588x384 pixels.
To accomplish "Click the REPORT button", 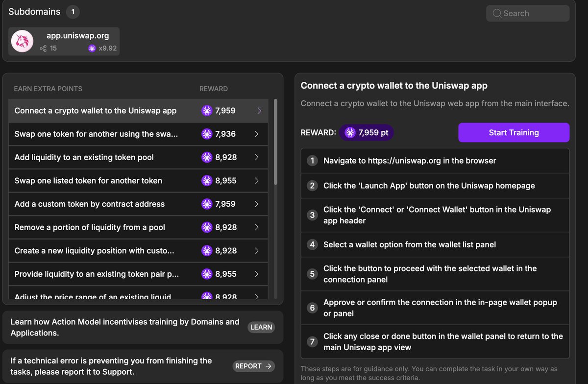I will point(253,366).
